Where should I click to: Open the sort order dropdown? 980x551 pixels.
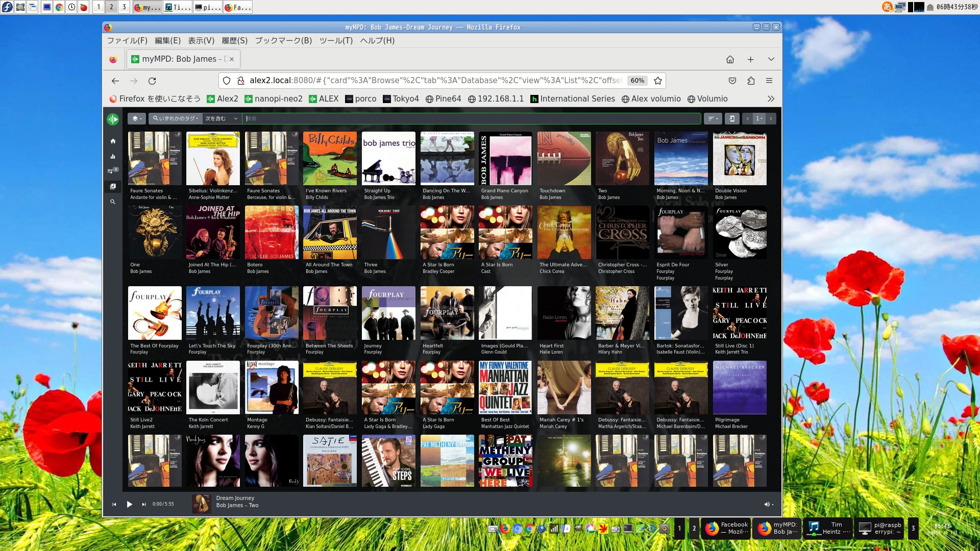coord(712,118)
